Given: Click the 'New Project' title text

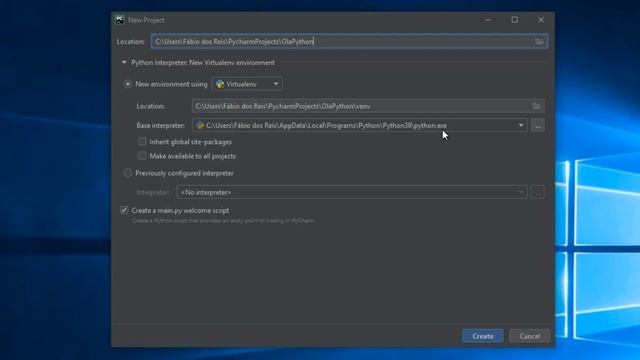Looking at the screenshot, I should (146, 20).
